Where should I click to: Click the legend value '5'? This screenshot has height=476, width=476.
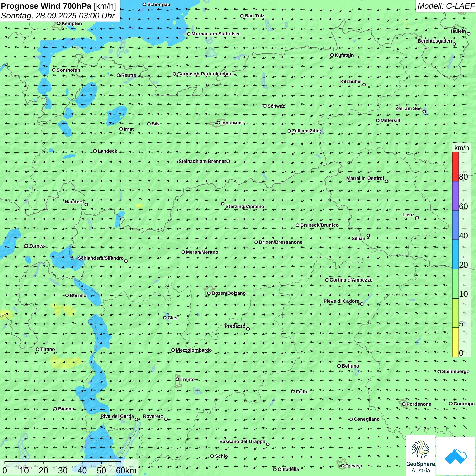pyautogui.click(x=461, y=324)
